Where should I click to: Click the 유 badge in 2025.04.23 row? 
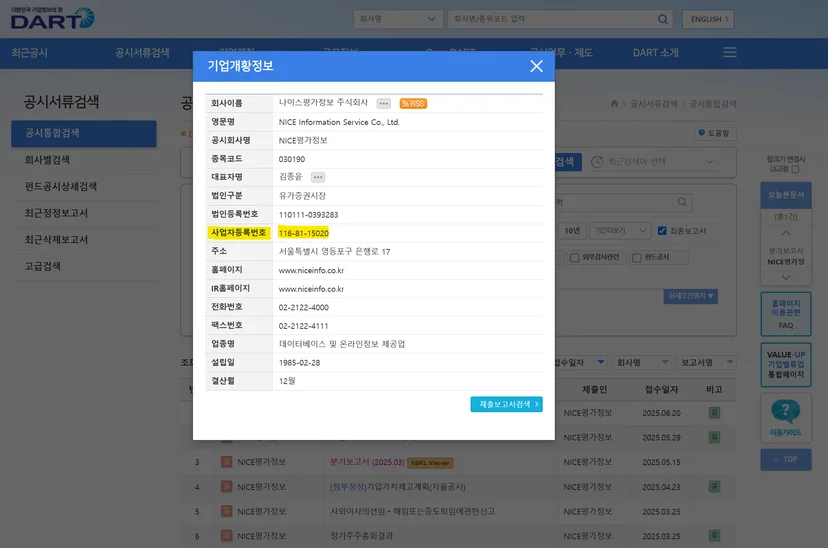point(714,486)
